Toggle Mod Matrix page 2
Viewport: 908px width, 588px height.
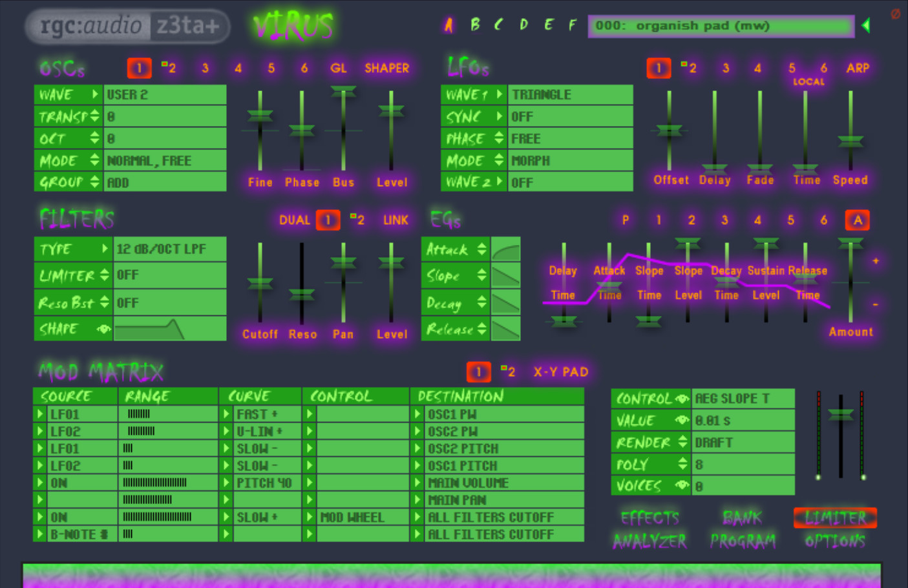pos(508,372)
